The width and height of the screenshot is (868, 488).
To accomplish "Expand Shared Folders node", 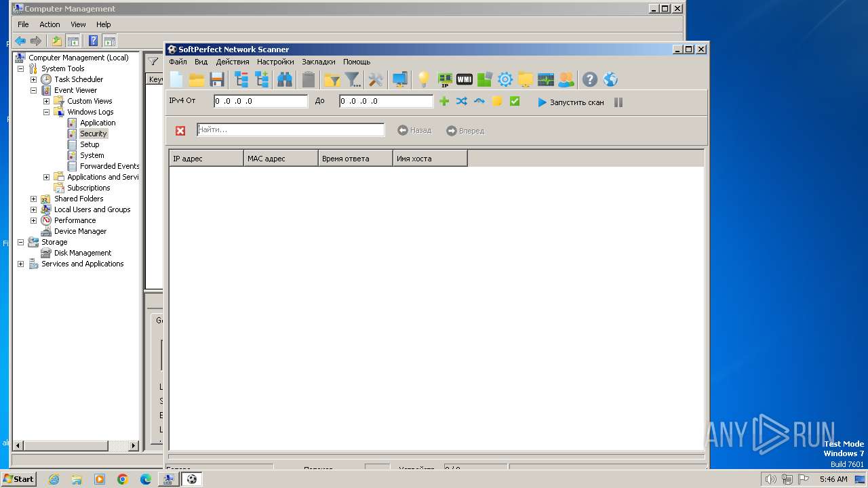I will point(33,199).
